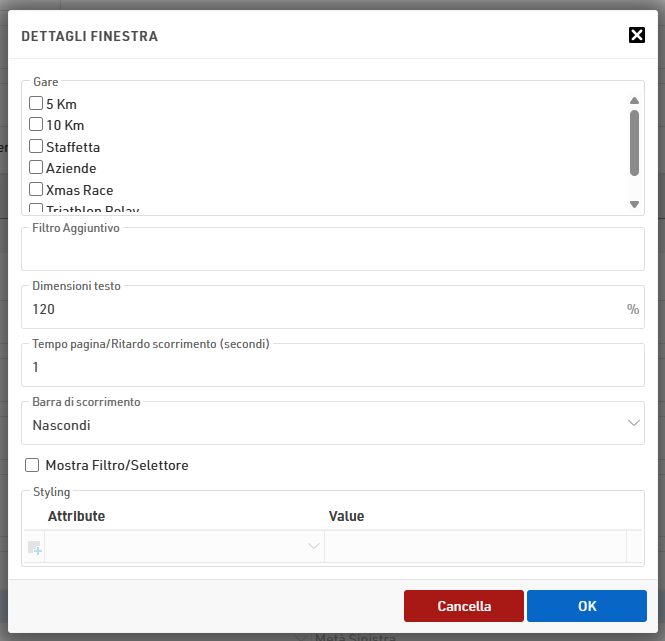Click the Tempo pagina/Ritardo scorrimento field
Viewport: 665px width, 641px height.
click(x=332, y=368)
